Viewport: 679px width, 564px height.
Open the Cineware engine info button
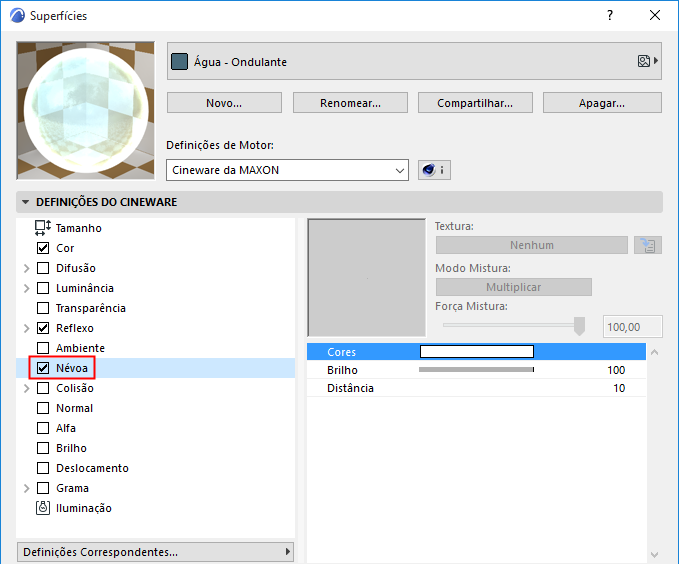[x=434, y=170]
